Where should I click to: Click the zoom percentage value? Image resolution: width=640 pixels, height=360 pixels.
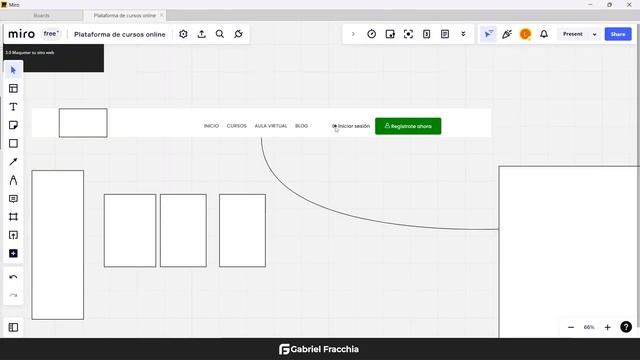coord(589,327)
